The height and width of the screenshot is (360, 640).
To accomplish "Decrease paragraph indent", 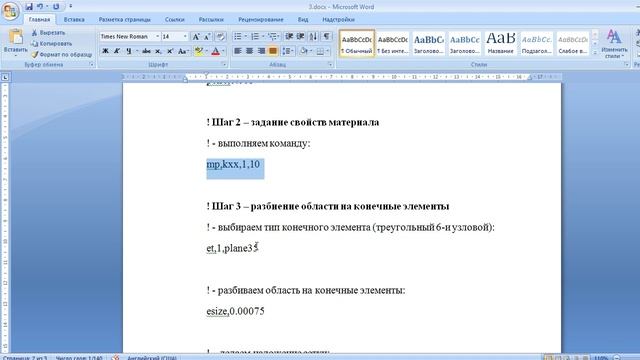I will [x=289, y=36].
